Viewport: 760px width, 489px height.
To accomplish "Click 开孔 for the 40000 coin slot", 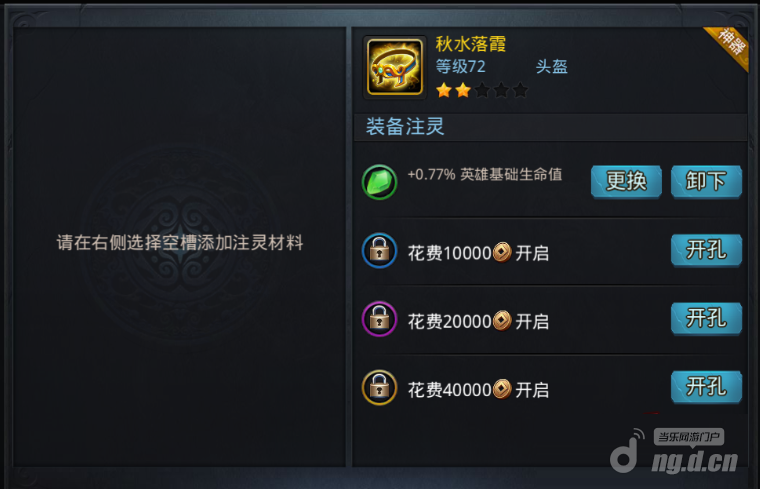I will pyautogui.click(x=706, y=387).
